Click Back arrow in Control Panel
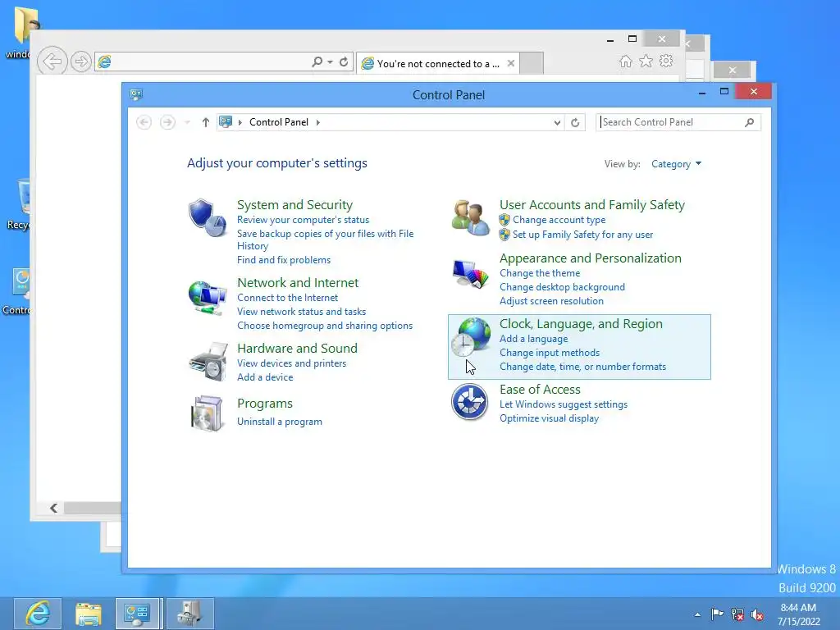Image resolution: width=840 pixels, height=630 pixels. coord(144,122)
